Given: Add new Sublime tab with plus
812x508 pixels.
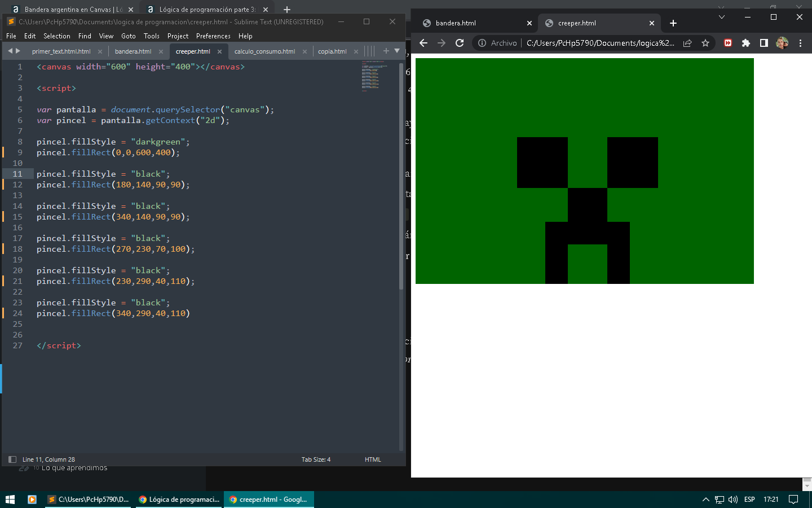Looking at the screenshot, I should pyautogui.click(x=386, y=51).
